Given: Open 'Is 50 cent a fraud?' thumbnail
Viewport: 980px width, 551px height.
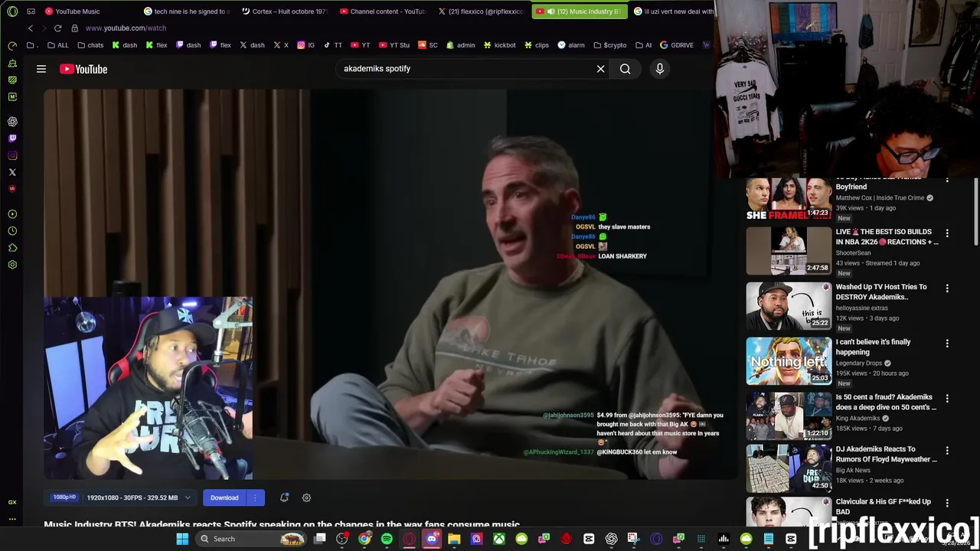Looking at the screenshot, I should click(789, 416).
